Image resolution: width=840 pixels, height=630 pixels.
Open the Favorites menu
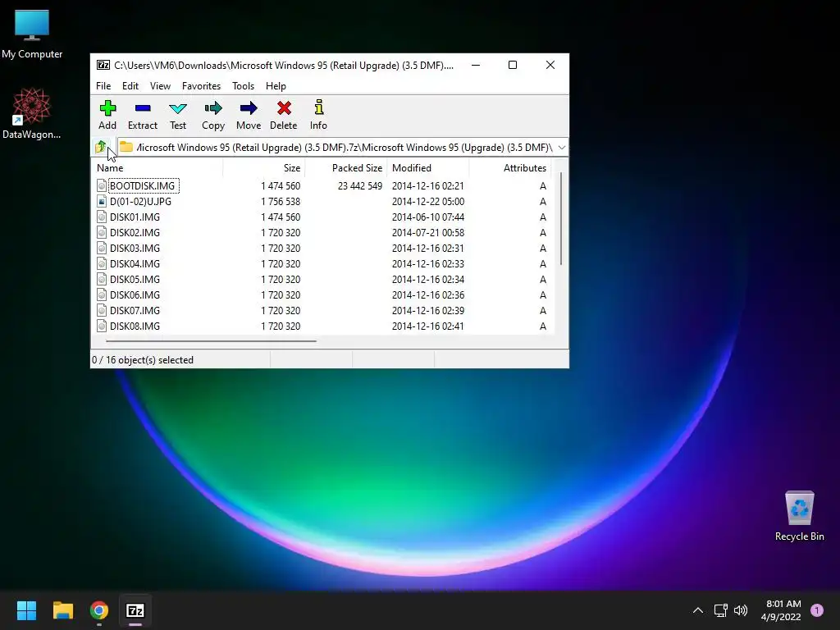tap(202, 85)
